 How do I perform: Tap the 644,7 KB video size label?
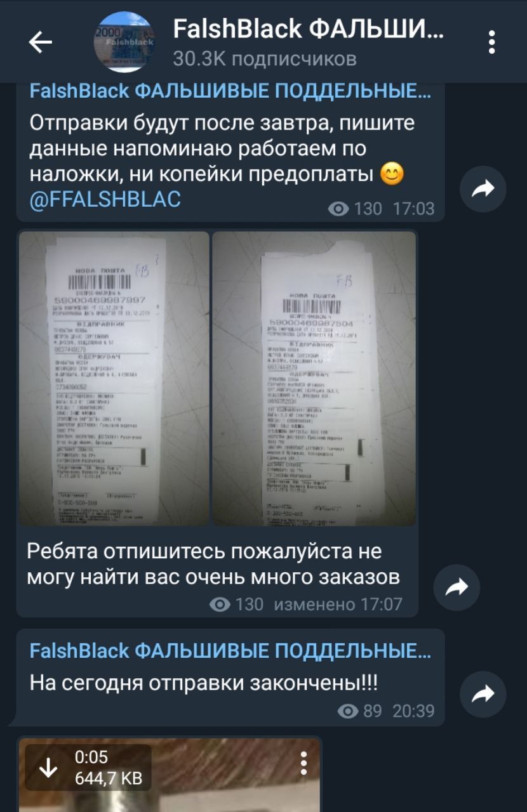point(109,778)
